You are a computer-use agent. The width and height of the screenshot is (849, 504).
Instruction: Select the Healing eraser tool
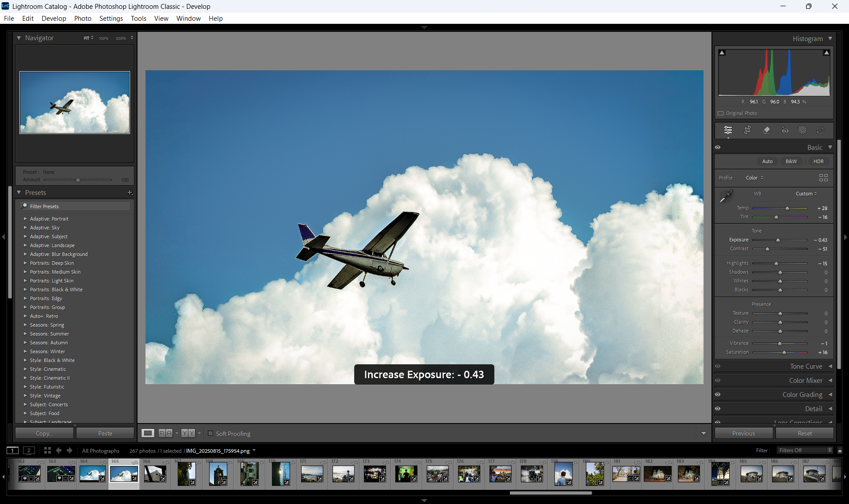coord(766,130)
